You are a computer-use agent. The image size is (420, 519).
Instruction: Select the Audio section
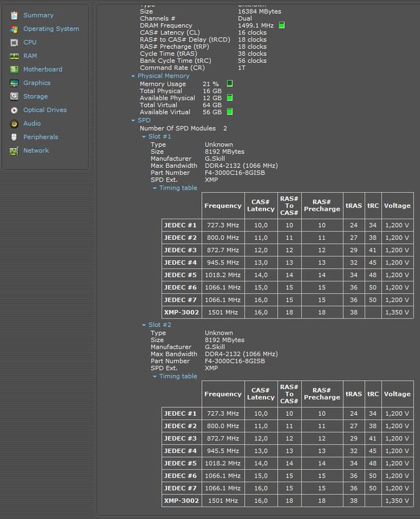pyautogui.click(x=32, y=123)
